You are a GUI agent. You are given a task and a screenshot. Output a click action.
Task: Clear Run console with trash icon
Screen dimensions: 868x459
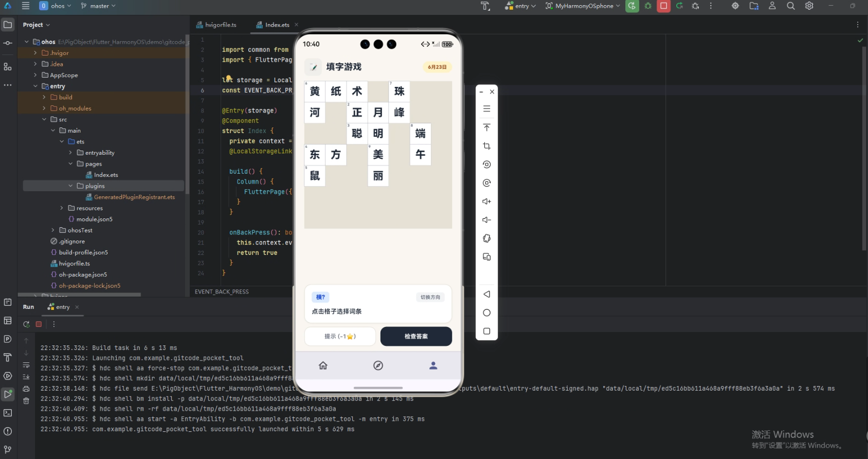tap(26, 401)
